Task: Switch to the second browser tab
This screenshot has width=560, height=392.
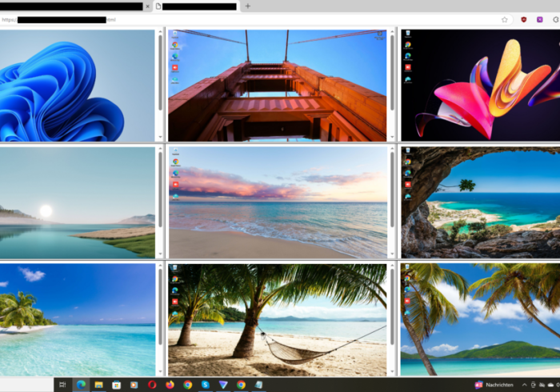Action: (x=198, y=6)
